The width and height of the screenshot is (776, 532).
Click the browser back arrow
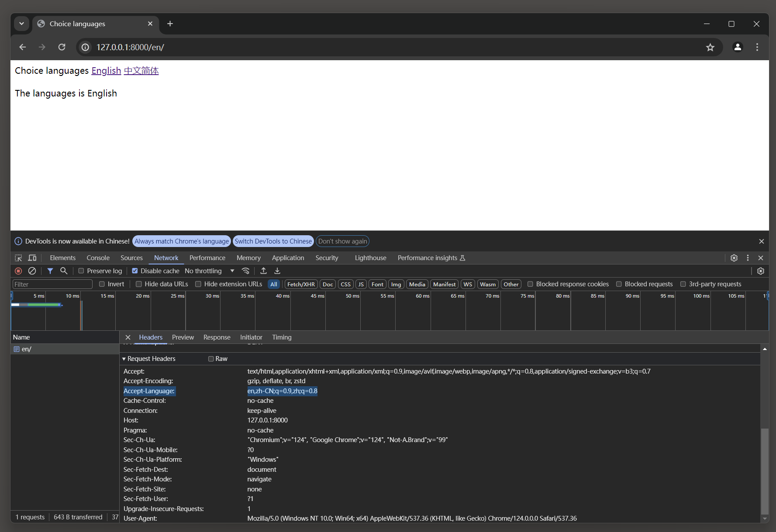(x=23, y=47)
